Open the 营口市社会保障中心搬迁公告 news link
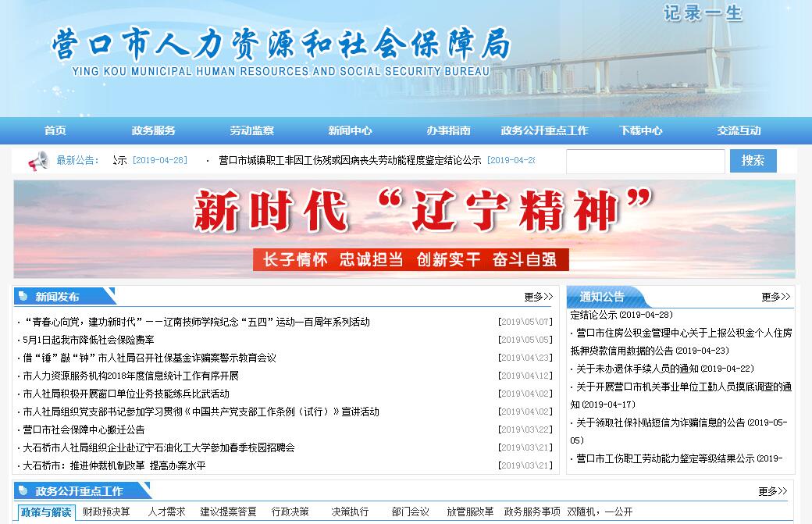The height and width of the screenshot is (524, 812). point(84,430)
